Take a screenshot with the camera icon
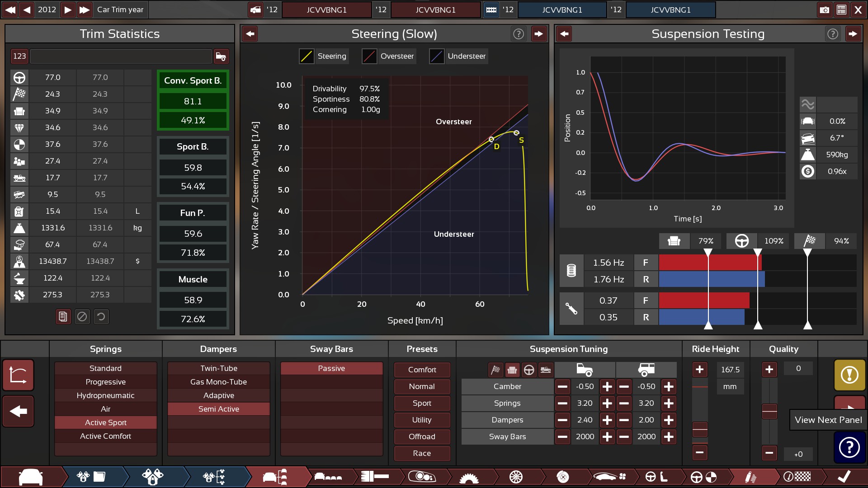868x488 pixels. (825, 9)
